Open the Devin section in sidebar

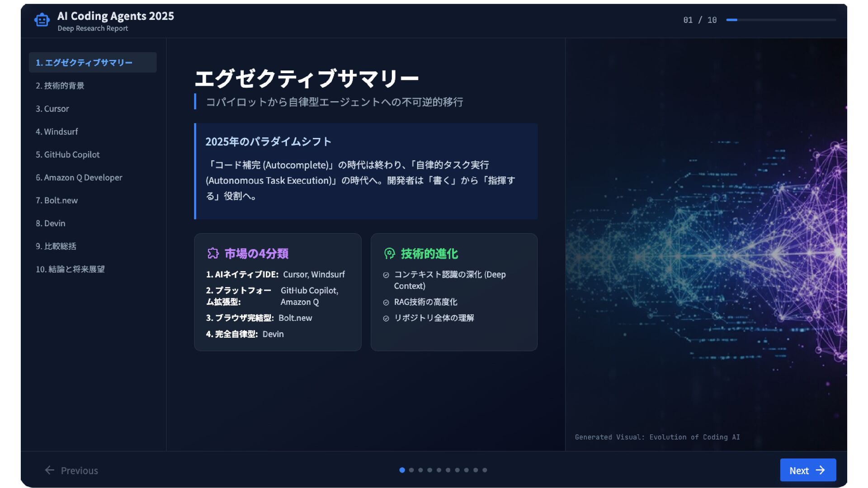point(51,224)
